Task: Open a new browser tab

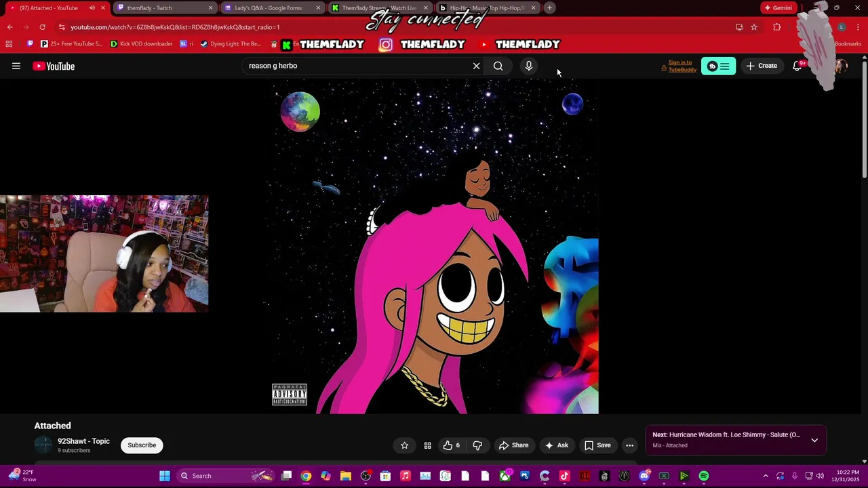Action: [x=550, y=8]
